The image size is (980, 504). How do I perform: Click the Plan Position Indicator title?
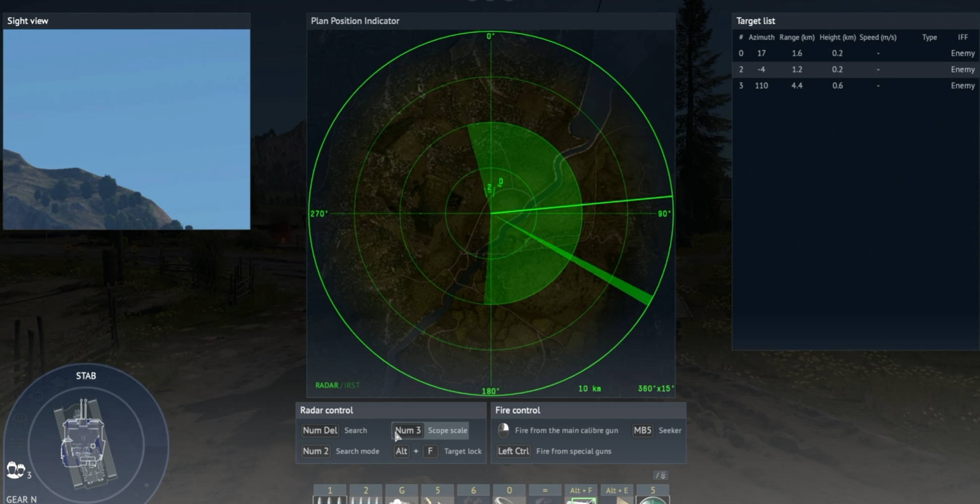coord(355,21)
